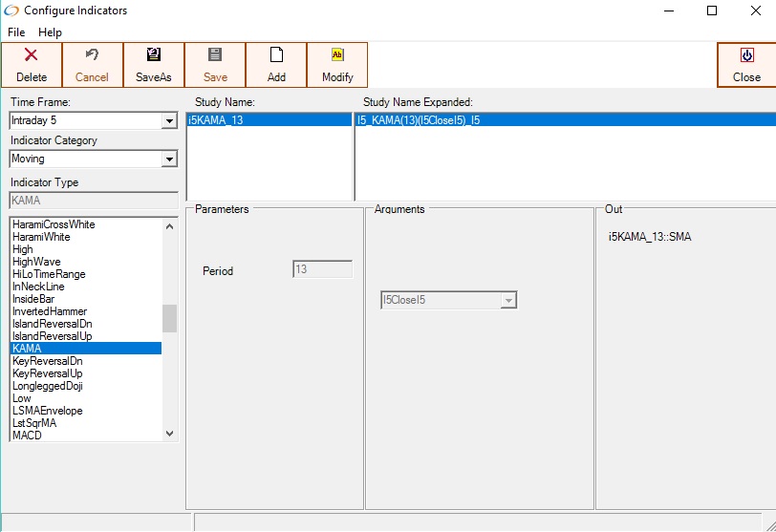This screenshot has height=532, width=776.
Task: Click the Close power icon button
Action: [x=746, y=55]
